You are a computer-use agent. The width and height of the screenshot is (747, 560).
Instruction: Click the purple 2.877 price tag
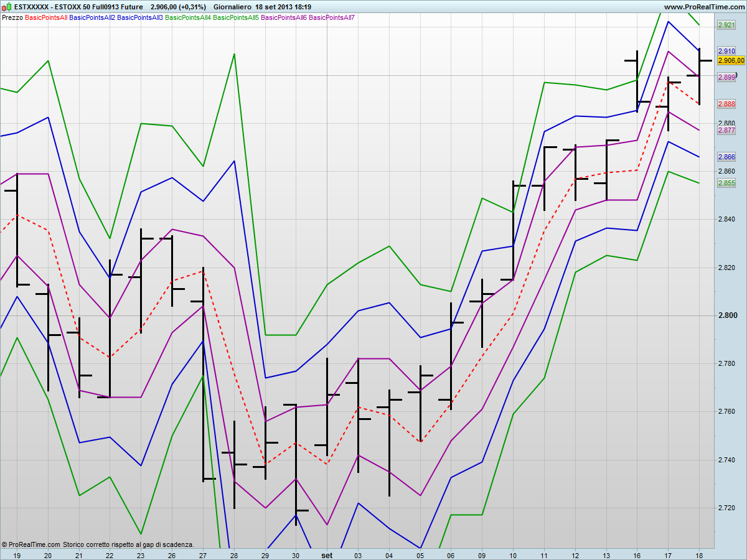(726, 131)
